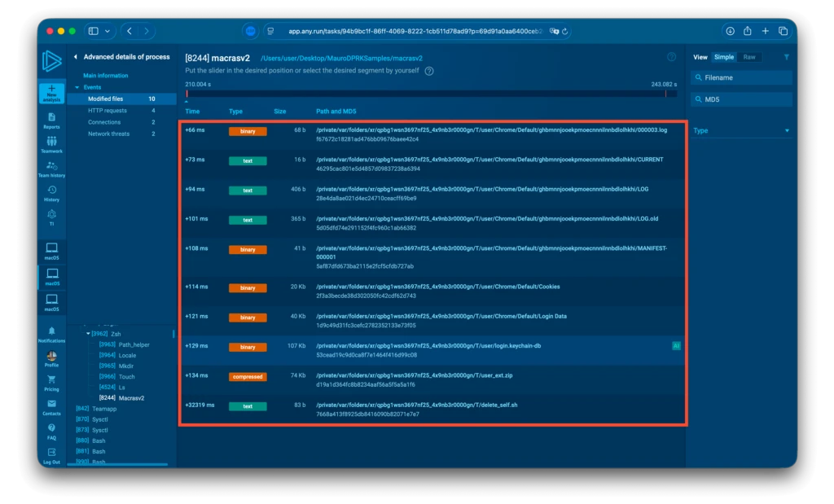
Task: Click the Log Out icon
Action: [x=51, y=453]
